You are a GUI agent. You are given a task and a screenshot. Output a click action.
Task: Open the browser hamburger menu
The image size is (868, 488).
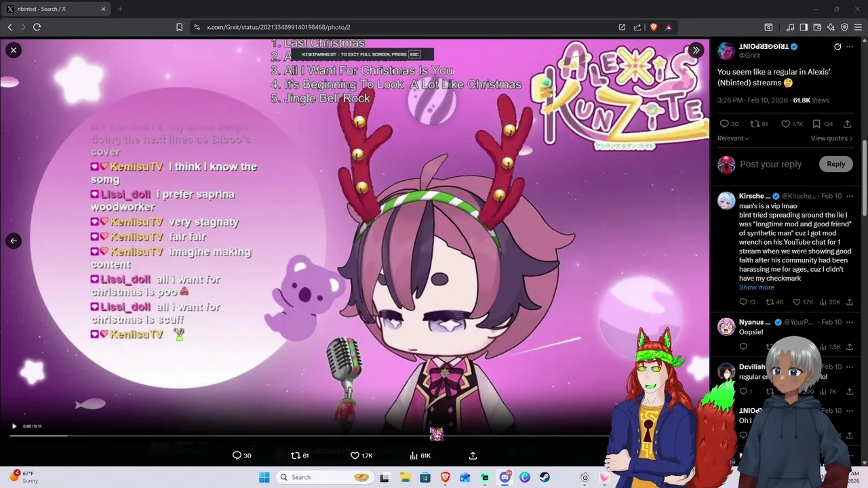859,27
